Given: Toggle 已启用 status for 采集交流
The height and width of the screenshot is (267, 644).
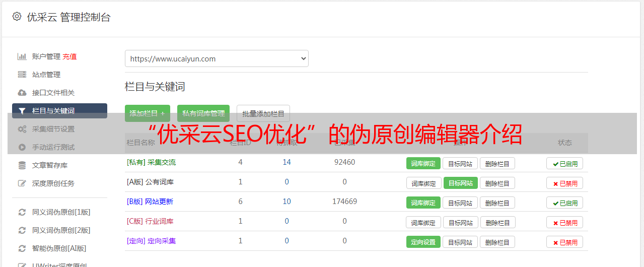Looking at the screenshot, I should tap(565, 163).
